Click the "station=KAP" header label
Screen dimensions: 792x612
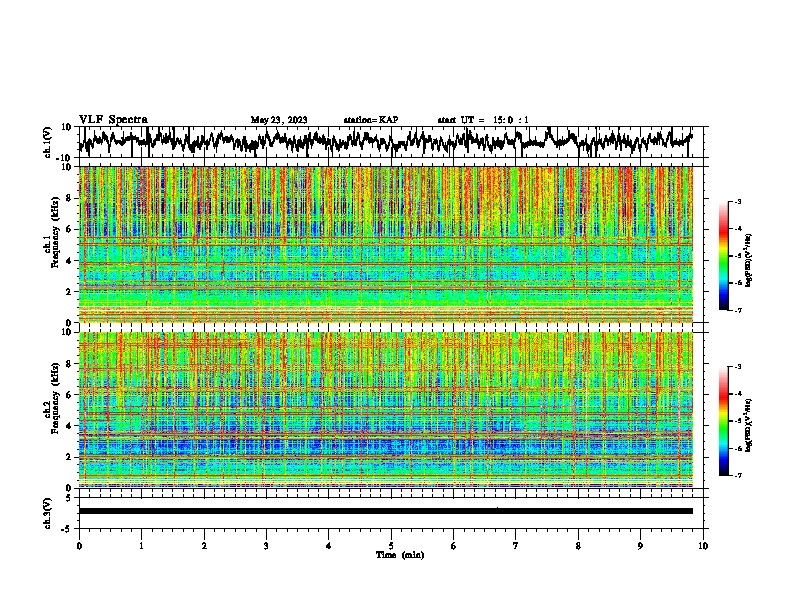tap(371, 120)
